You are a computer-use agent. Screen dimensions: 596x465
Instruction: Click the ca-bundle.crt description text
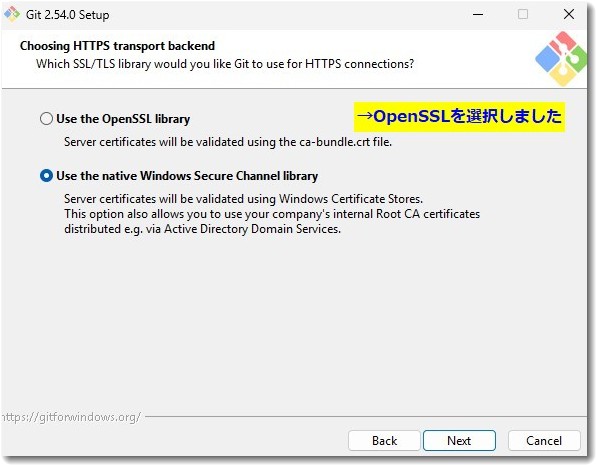click(x=228, y=142)
